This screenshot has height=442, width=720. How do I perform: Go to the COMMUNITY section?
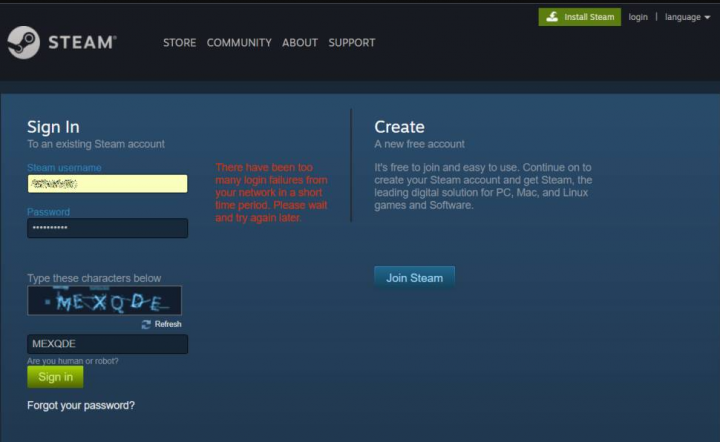click(239, 43)
